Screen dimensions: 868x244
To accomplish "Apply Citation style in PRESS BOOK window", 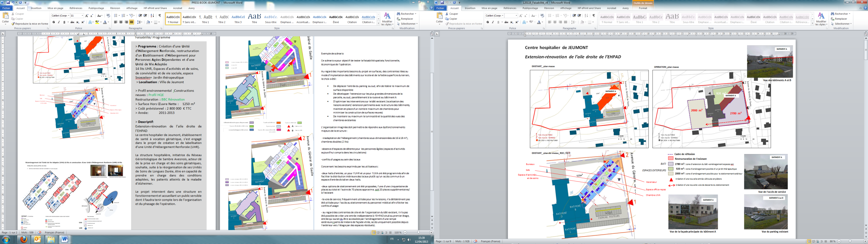I will click(352, 19).
